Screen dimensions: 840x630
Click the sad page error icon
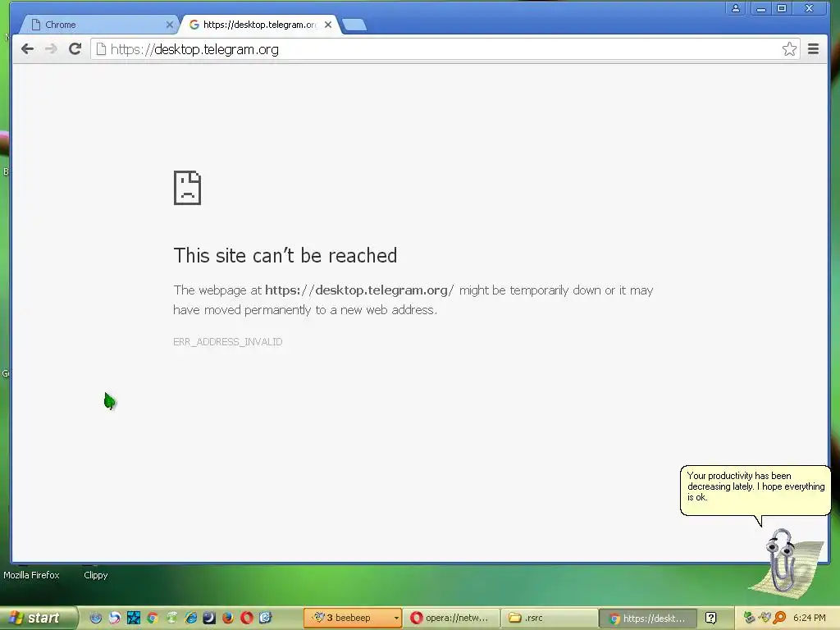tap(188, 188)
